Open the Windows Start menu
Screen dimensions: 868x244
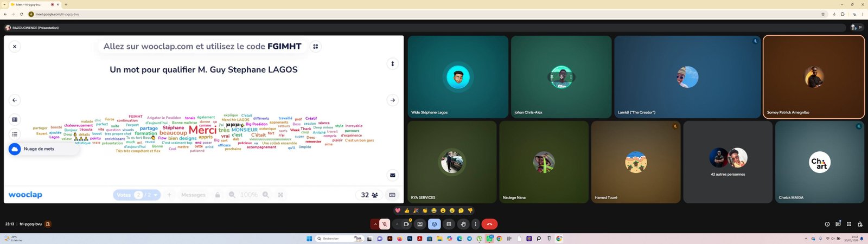[309, 239]
